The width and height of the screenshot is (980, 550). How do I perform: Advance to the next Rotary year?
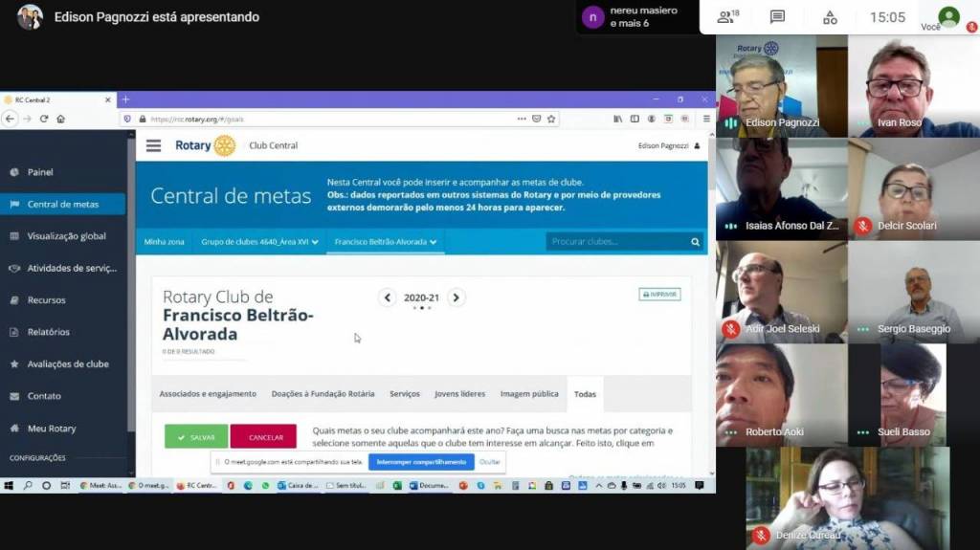(457, 297)
